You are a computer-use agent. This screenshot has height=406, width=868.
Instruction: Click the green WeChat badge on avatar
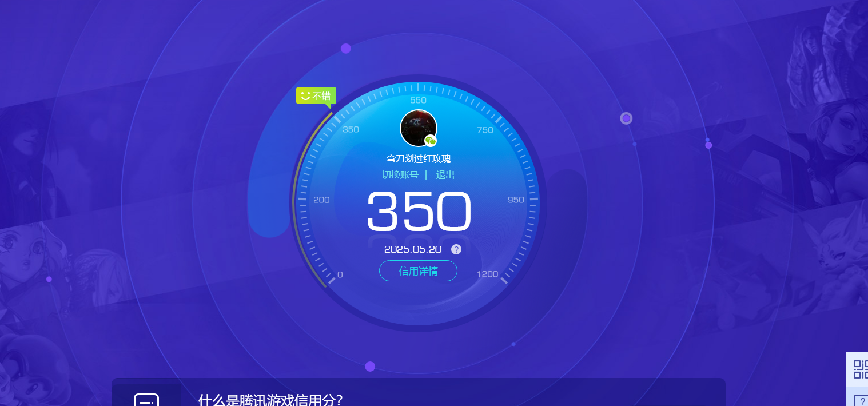point(431,141)
